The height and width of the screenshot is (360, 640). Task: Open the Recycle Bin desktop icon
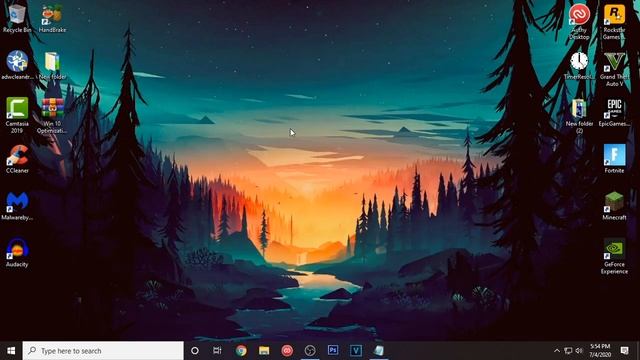click(17, 18)
